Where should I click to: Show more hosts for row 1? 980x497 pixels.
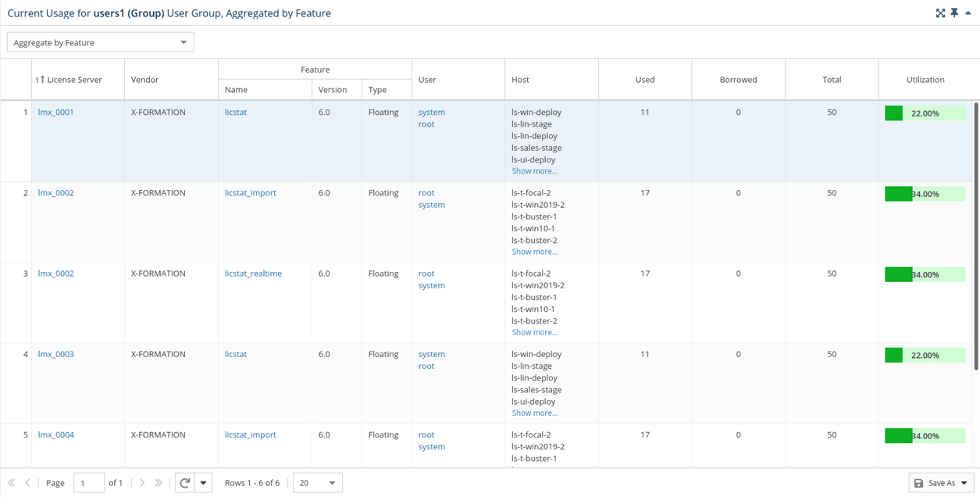coord(535,171)
